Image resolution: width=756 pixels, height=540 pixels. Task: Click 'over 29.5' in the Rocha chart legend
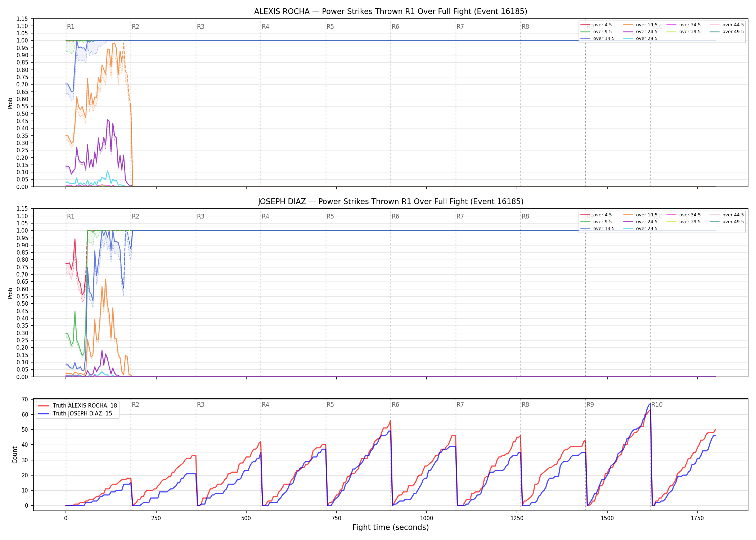coord(647,39)
